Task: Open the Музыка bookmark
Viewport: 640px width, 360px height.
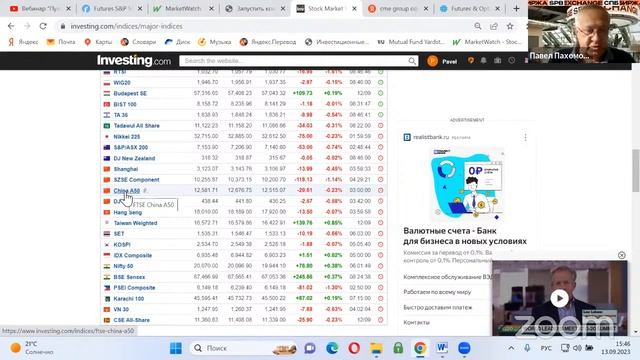Action: coord(215,42)
